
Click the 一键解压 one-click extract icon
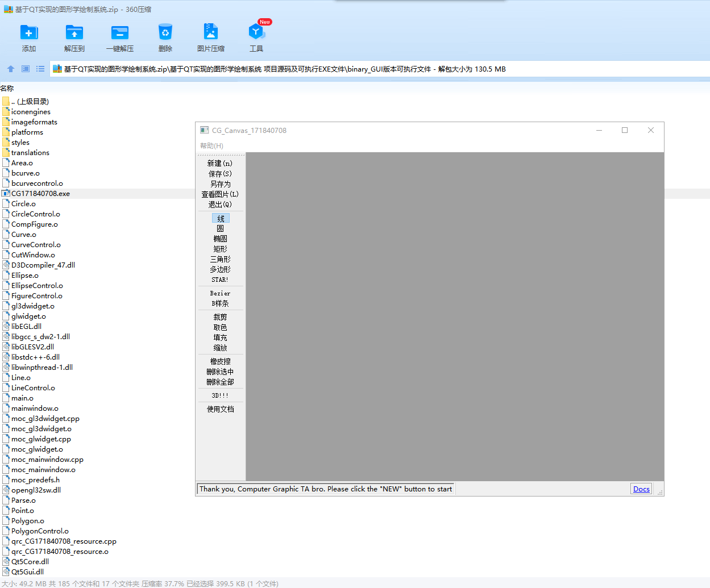(120, 32)
